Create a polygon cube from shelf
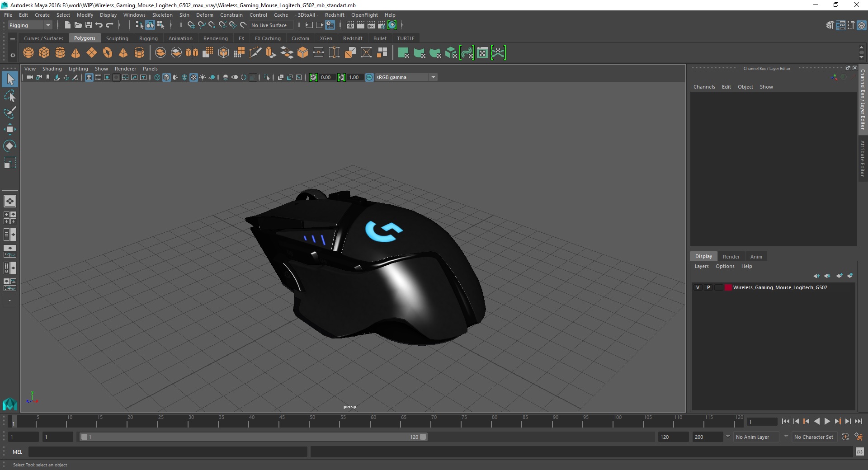Image resolution: width=868 pixels, height=470 pixels. pyautogui.click(x=44, y=53)
